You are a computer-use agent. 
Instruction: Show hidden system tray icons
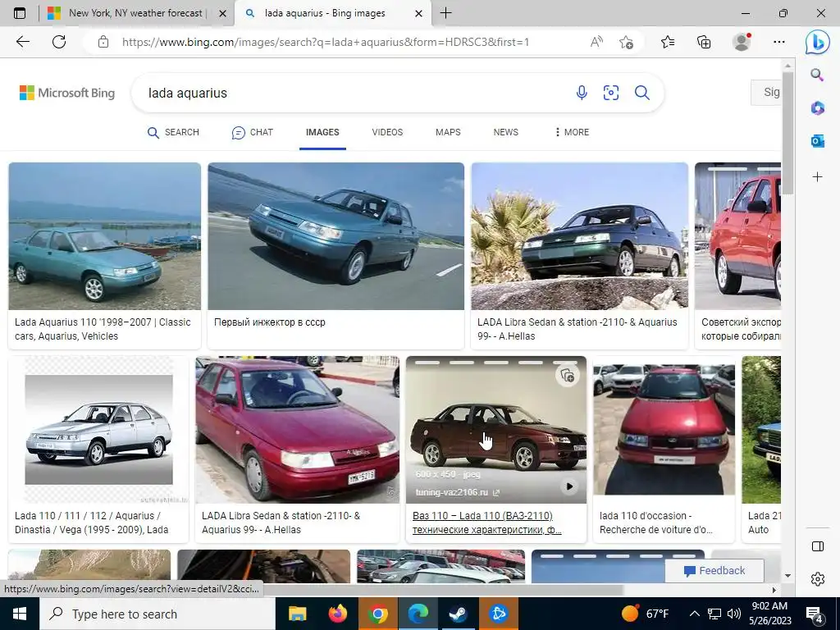point(694,614)
